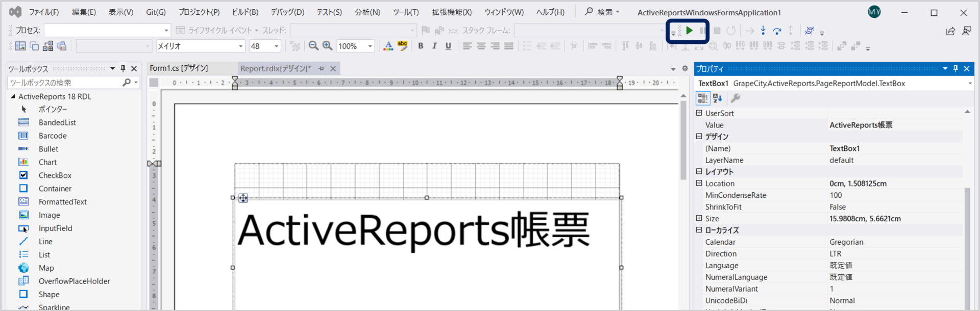The height and width of the screenshot is (311, 980).
Task: Click the property pages wrench icon
Action: (x=736, y=98)
